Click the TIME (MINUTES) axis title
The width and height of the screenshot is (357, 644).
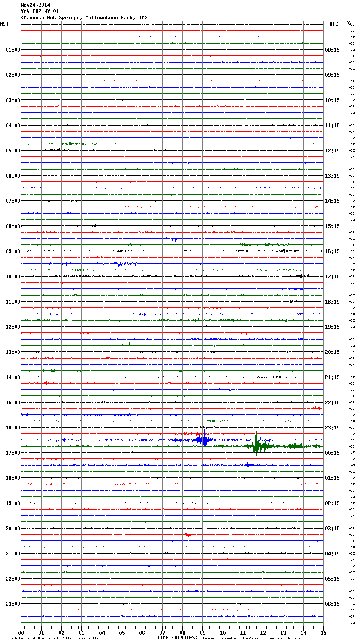point(177,638)
